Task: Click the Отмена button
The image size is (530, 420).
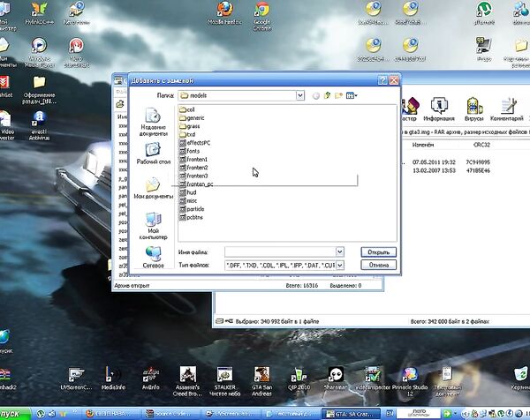Action: [x=378, y=265]
